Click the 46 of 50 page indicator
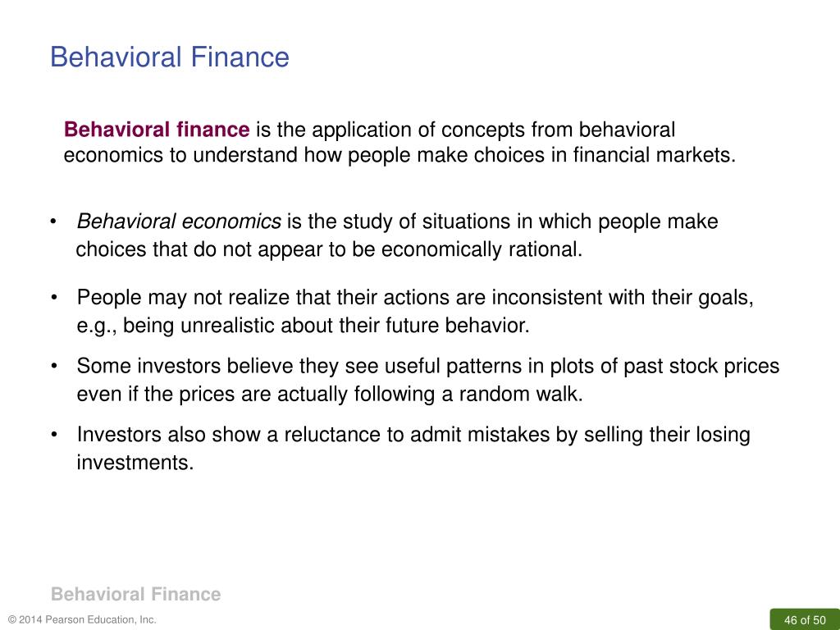Viewport: 840px width, 630px height. 805,620
